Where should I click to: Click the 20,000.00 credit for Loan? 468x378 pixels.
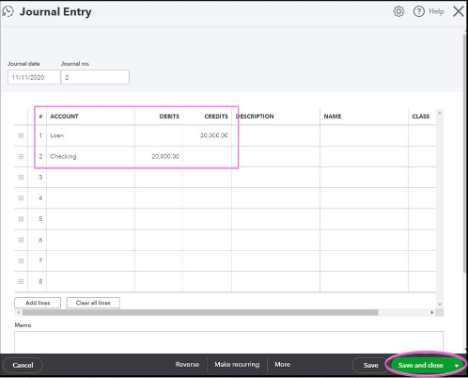tap(214, 135)
